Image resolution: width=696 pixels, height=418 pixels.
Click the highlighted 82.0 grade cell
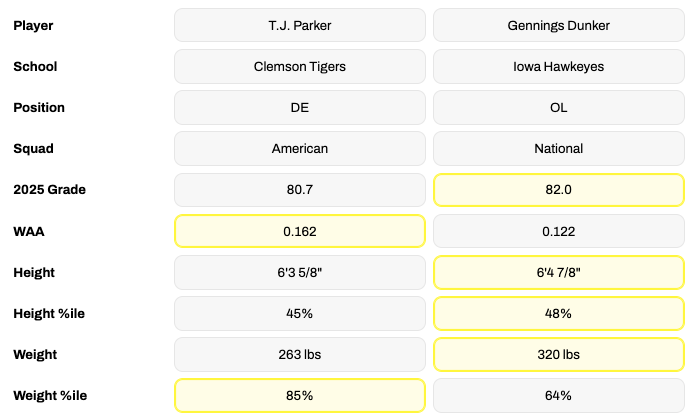pos(558,189)
